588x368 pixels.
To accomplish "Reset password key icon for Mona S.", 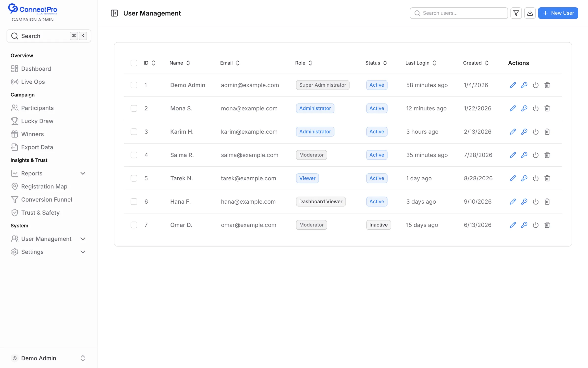I will coord(524,108).
